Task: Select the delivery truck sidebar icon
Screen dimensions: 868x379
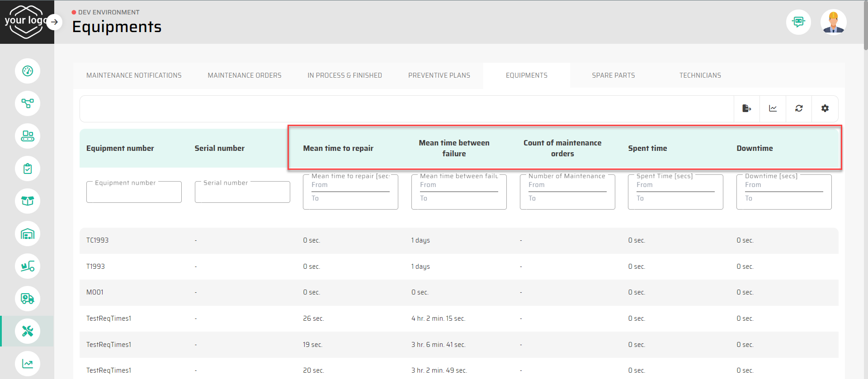Action: click(x=28, y=299)
